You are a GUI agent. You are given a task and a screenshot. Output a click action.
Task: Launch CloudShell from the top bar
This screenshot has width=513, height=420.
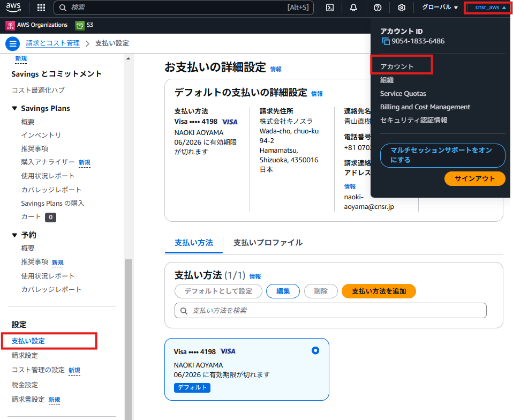tap(330, 7)
